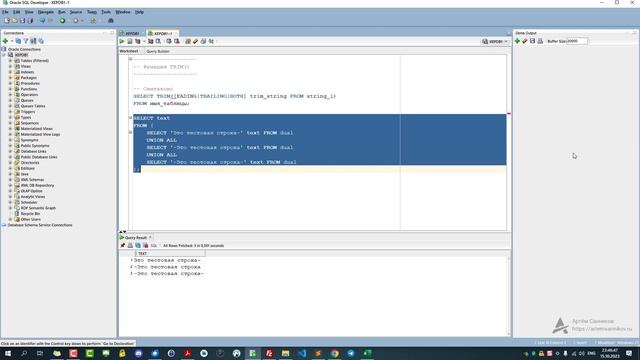Click the New file icon in main toolbar

[7, 20]
